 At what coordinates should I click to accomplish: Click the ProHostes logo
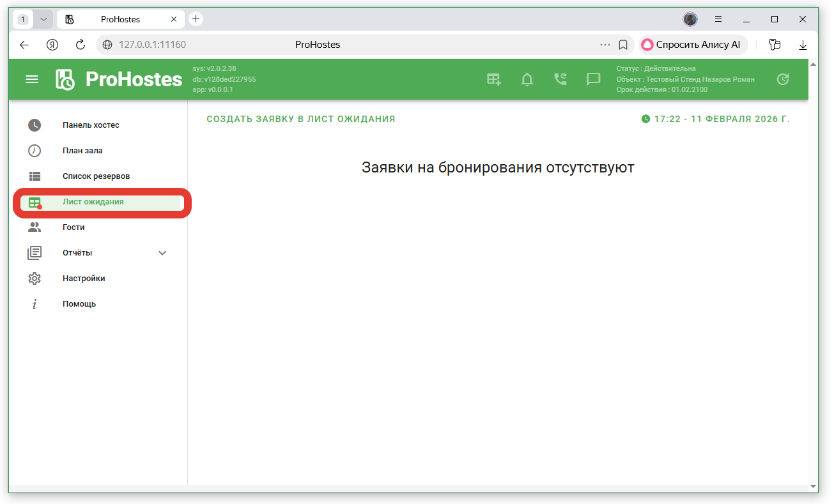[x=119, y=79]
